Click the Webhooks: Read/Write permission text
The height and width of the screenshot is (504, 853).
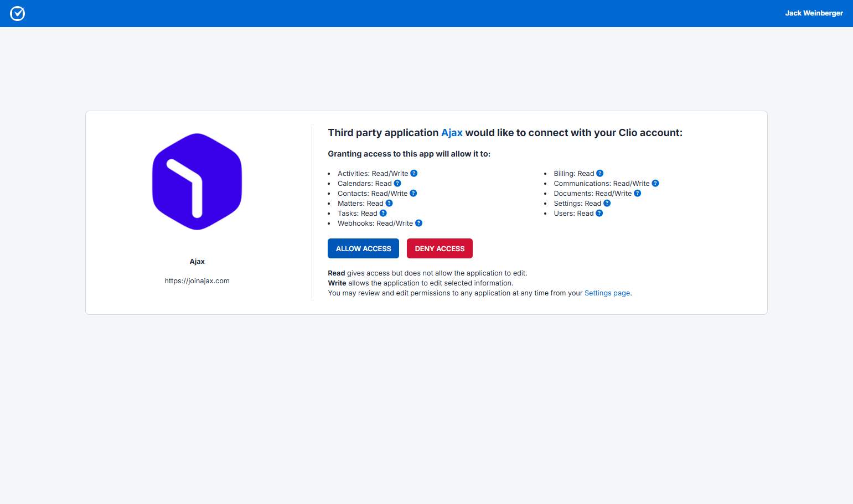pyautogui.click(x=375, y=224)
